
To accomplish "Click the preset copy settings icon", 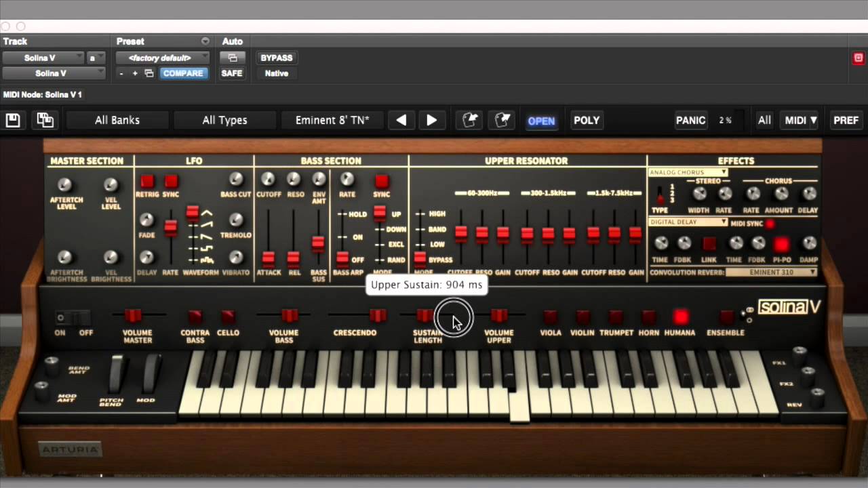I will coord(149,73).
